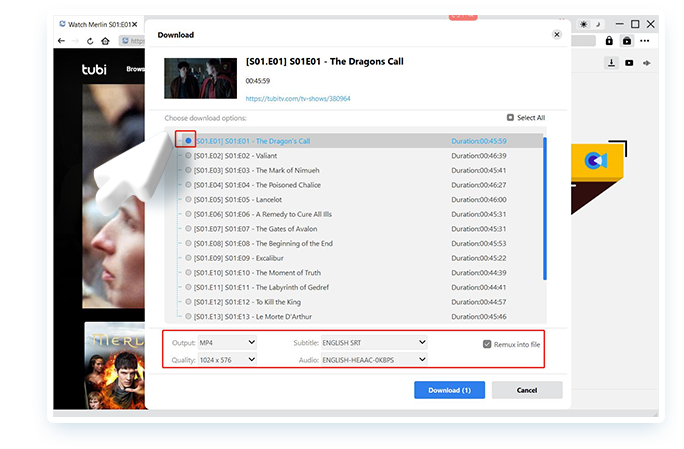
Task: Click the video library icon
Action: [629, 63]
